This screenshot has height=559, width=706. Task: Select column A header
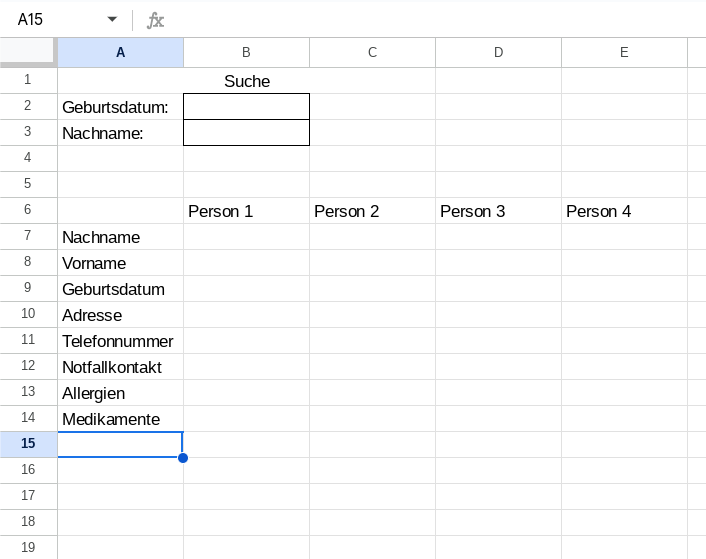121,53
